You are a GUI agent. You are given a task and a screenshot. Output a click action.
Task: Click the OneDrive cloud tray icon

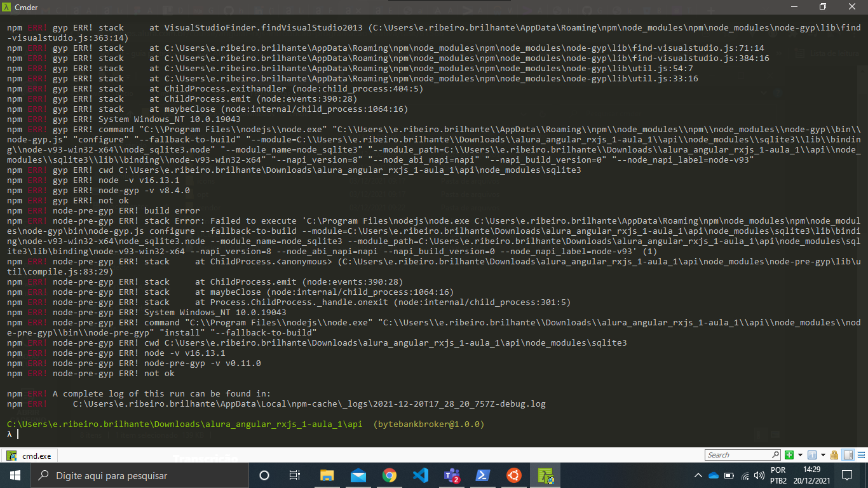tap(713, 475)
